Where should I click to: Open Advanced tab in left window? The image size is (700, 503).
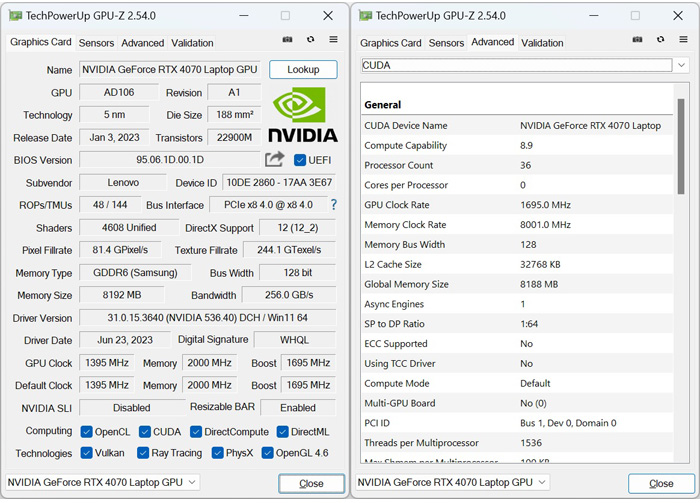[x=143, y=43]
